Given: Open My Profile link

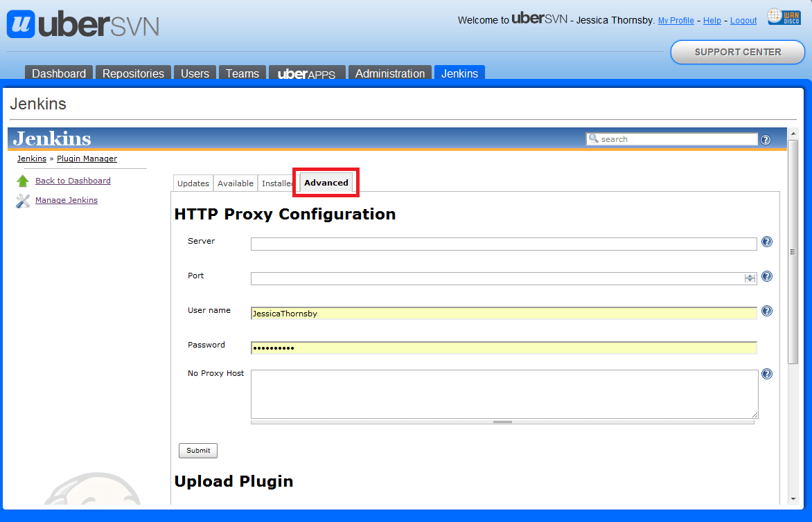Looking at the screenshot, I should [x=676, y=20].
